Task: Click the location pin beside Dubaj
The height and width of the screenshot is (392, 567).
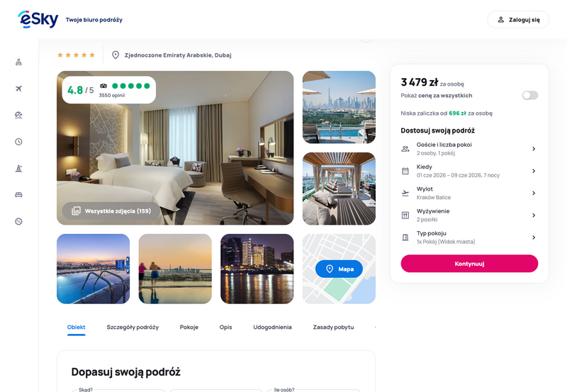Action: point(116,55)
